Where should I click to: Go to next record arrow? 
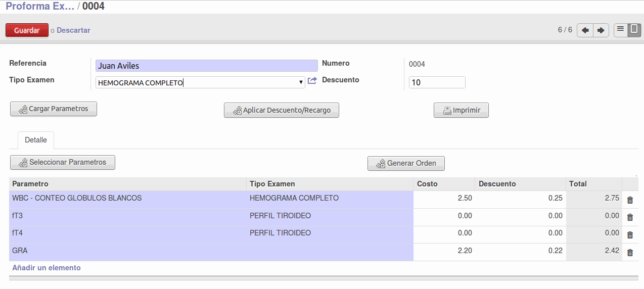601,30
